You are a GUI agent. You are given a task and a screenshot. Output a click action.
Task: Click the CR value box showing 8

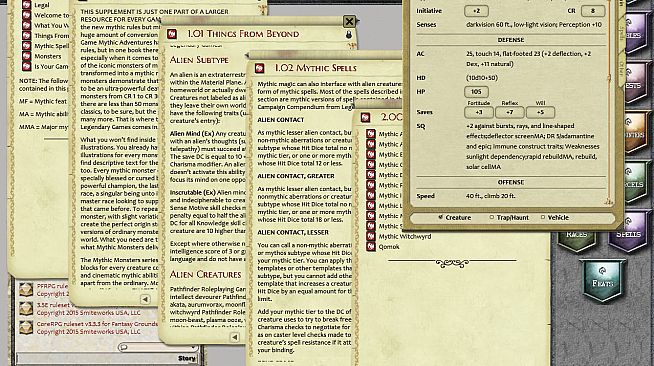[x=593, y=11]
